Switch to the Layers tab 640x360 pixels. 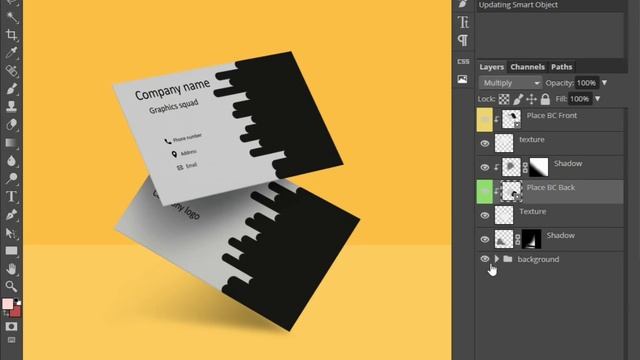[491, 67]
